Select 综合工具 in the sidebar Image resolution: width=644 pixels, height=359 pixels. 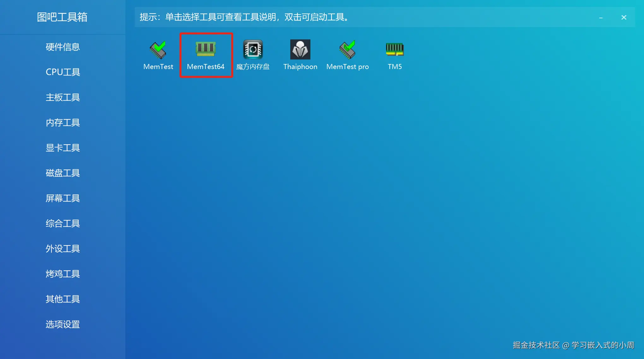pyautogui.click(x=62, y=223)
